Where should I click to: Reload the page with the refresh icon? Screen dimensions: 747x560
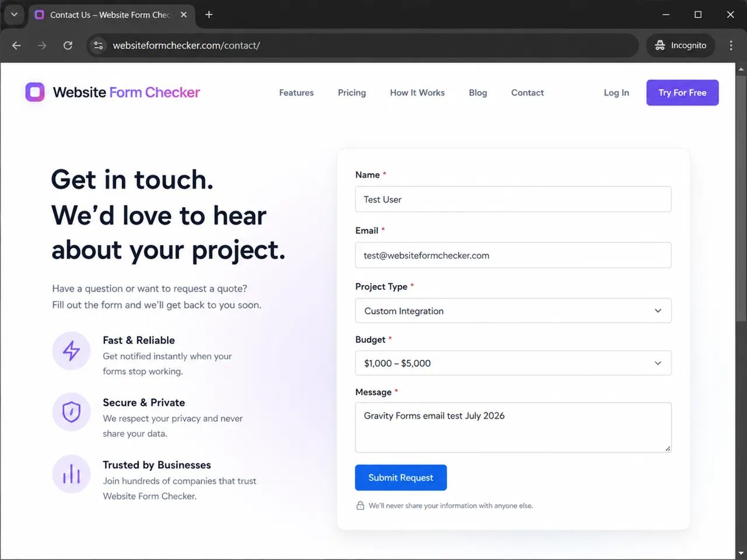click(68, 45)
